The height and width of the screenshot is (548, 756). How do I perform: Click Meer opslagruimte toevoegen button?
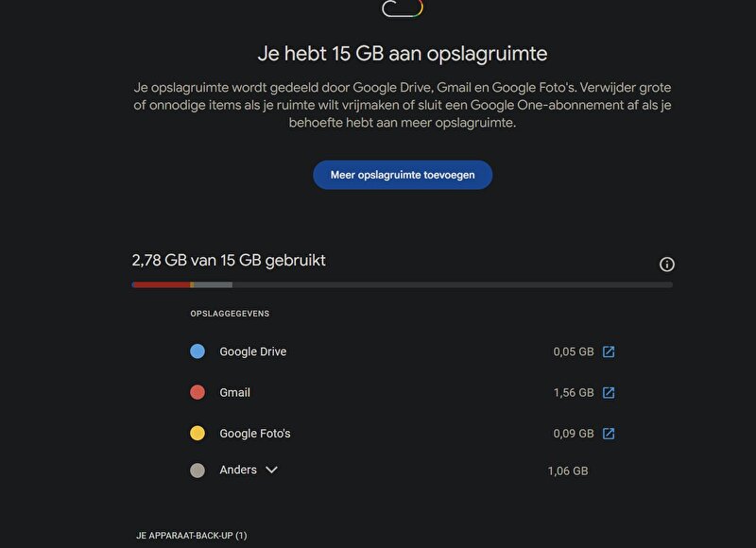coord(403,175)
